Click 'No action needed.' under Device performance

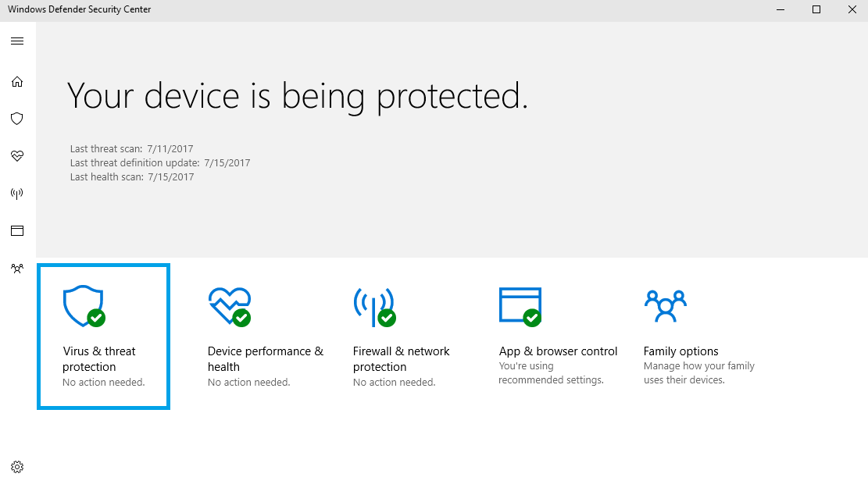point(249,383)
